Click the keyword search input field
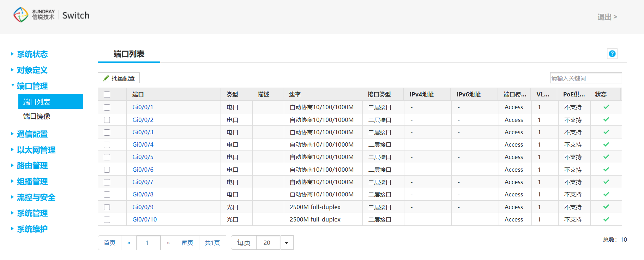The width and height of the screenshot is (644, 260). pos(585,78)
